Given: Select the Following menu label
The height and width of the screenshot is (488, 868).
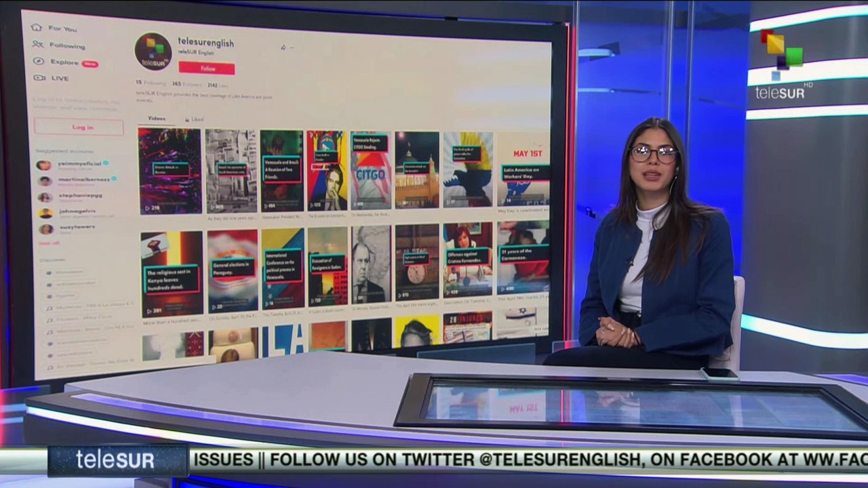Looking at the screenshot, I should tap(67, 46).
